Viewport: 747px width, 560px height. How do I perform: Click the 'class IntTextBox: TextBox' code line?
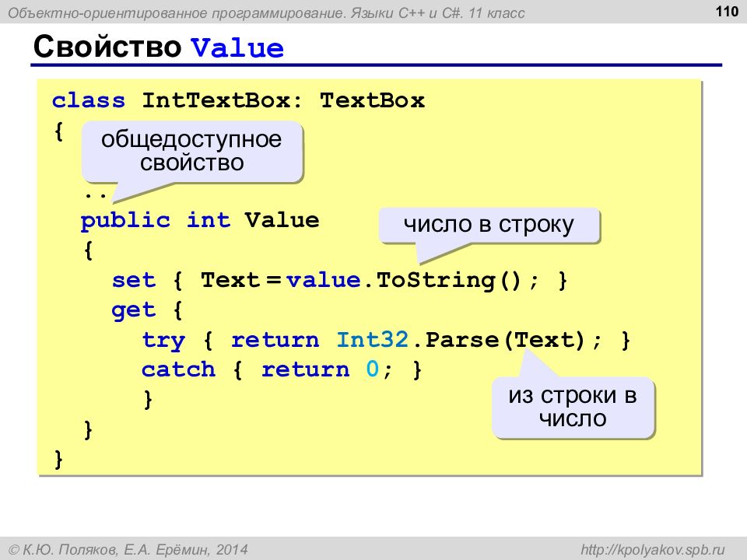coord(238,100)
